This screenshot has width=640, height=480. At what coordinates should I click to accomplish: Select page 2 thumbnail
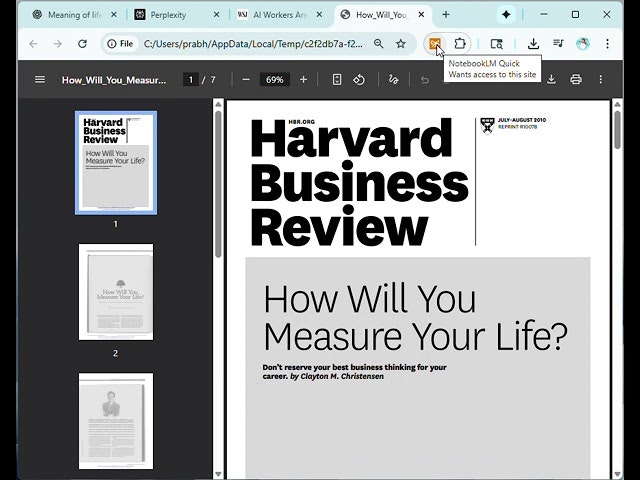point(116,292)
